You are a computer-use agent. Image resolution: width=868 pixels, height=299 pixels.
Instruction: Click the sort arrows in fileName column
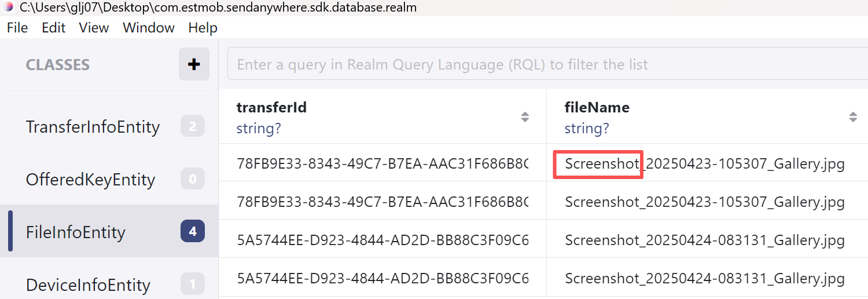[852, 117]
